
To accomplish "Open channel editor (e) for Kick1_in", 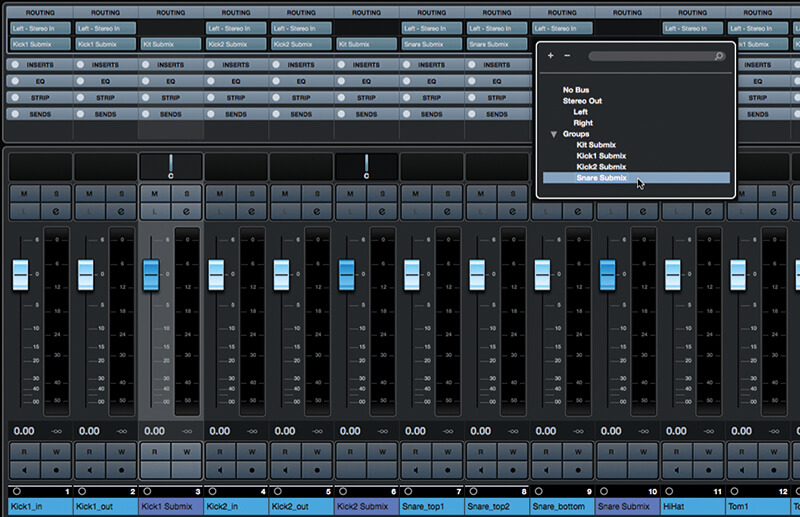I will tap(56, 211).
